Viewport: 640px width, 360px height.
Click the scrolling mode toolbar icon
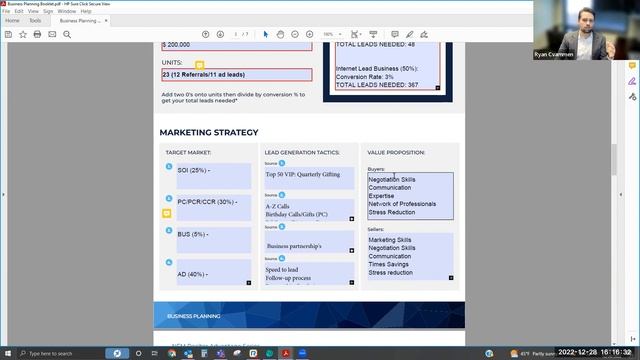click(373, 34)
